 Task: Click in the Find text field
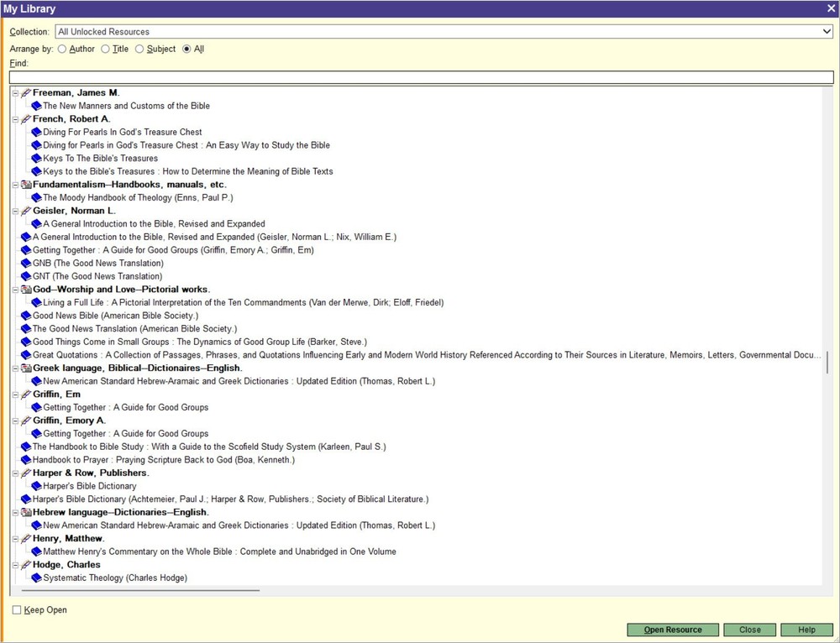(421, 77)
